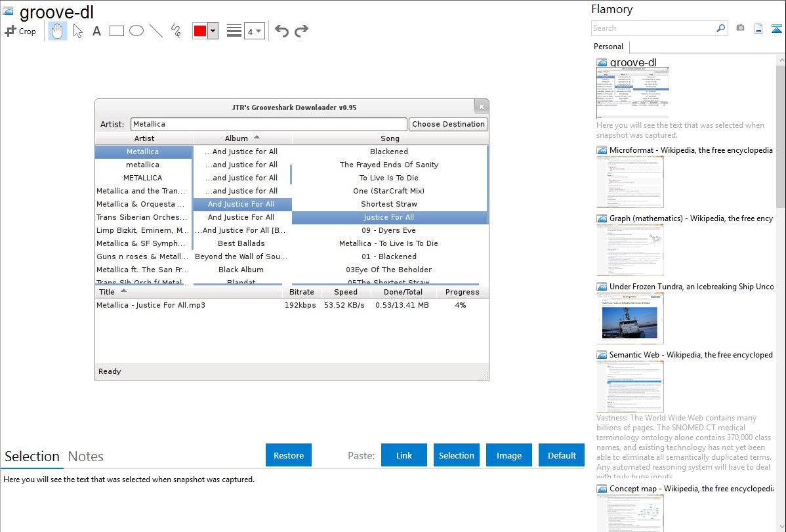Click the Album column header
This screenshot has width=786, height=532.
coord(243,138)
